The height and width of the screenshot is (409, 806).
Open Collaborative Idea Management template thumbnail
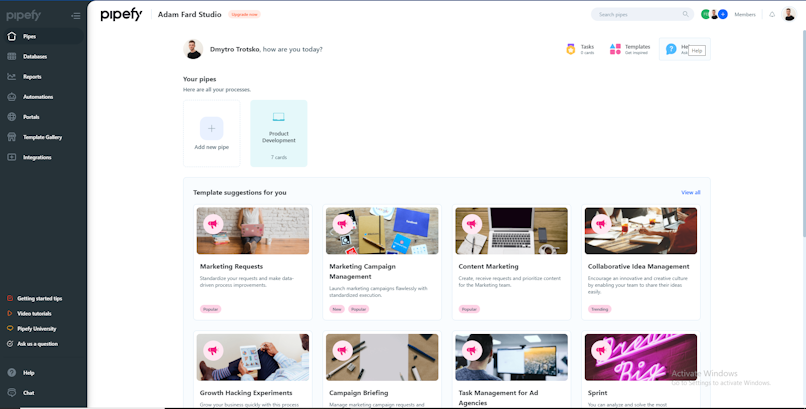tap(641, 231)
